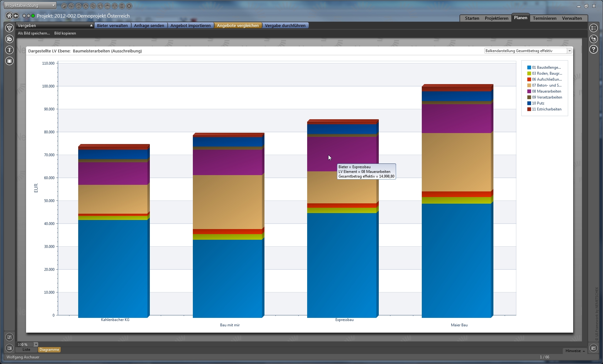Screen dimensions: 603x364
Task: Click the list view icon at top right
Action: click(593, 28)
